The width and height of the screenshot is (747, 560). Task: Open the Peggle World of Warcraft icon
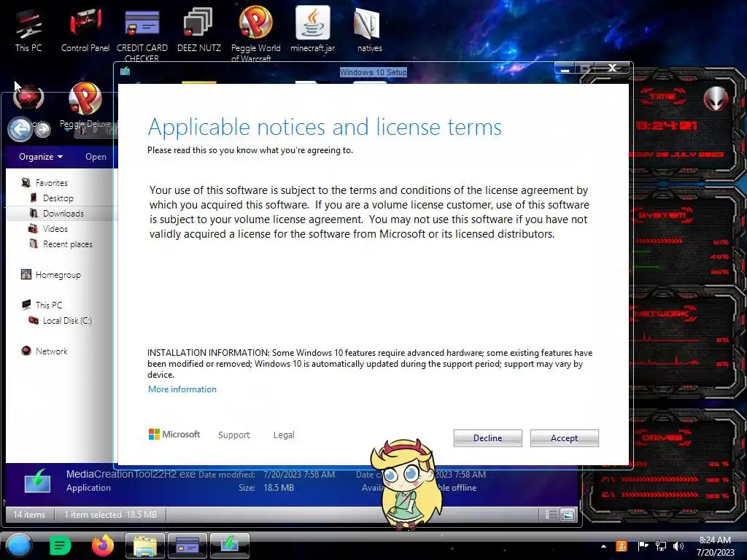256,34
